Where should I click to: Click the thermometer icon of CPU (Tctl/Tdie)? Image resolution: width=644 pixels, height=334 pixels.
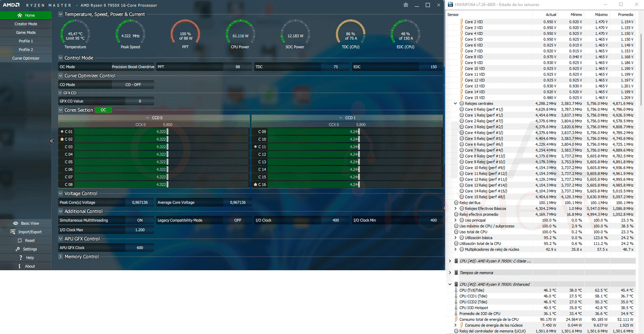(x=456, y=290)
